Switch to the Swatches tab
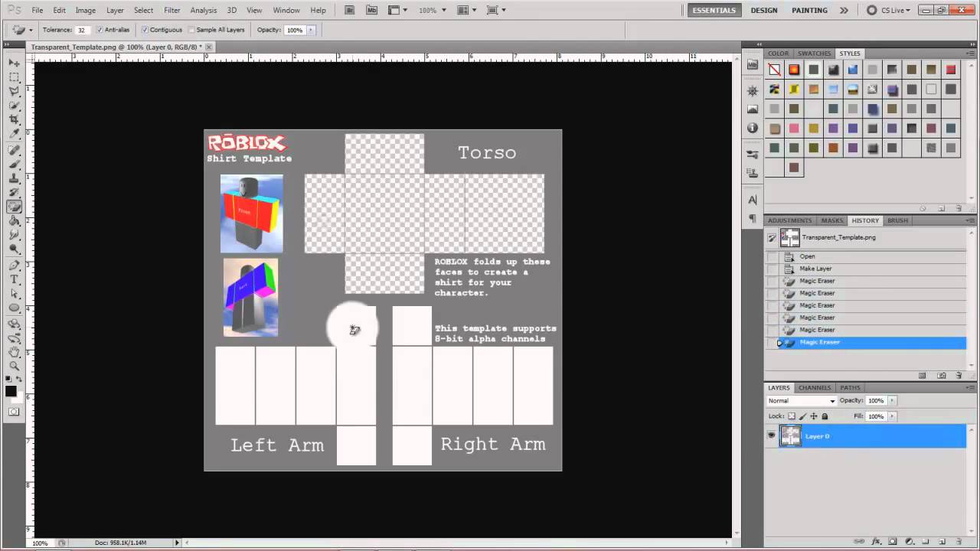The height and width of the screenshot is (551, 980). [814, 54]
